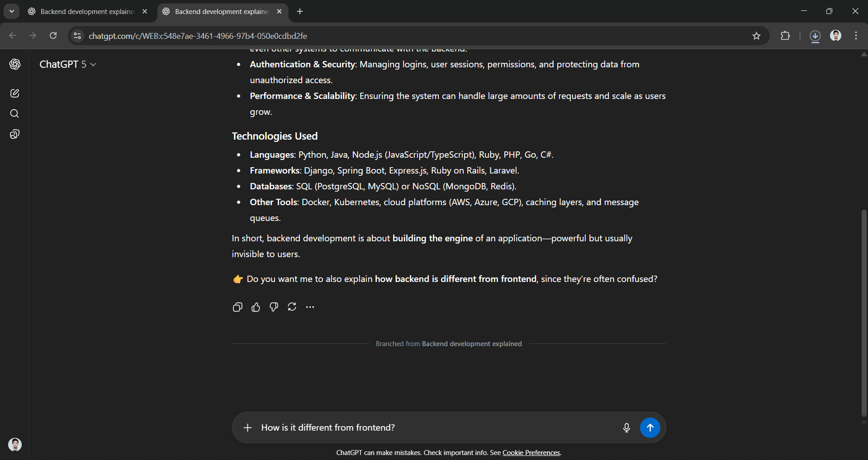The image size is (868, 460).
Task: Click the ChatGPT logo in the sidebar
Action: pos(15,64)
